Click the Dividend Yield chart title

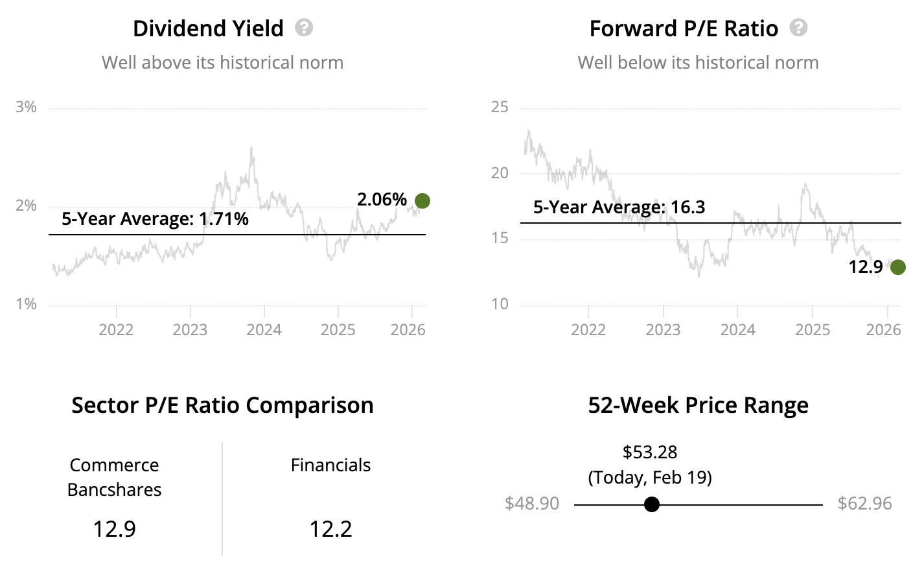pos(208,29)
